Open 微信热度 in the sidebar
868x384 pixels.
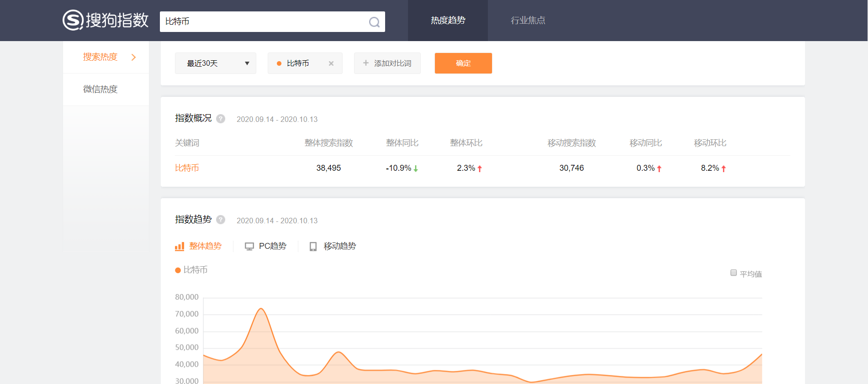[x=100, y=89]
